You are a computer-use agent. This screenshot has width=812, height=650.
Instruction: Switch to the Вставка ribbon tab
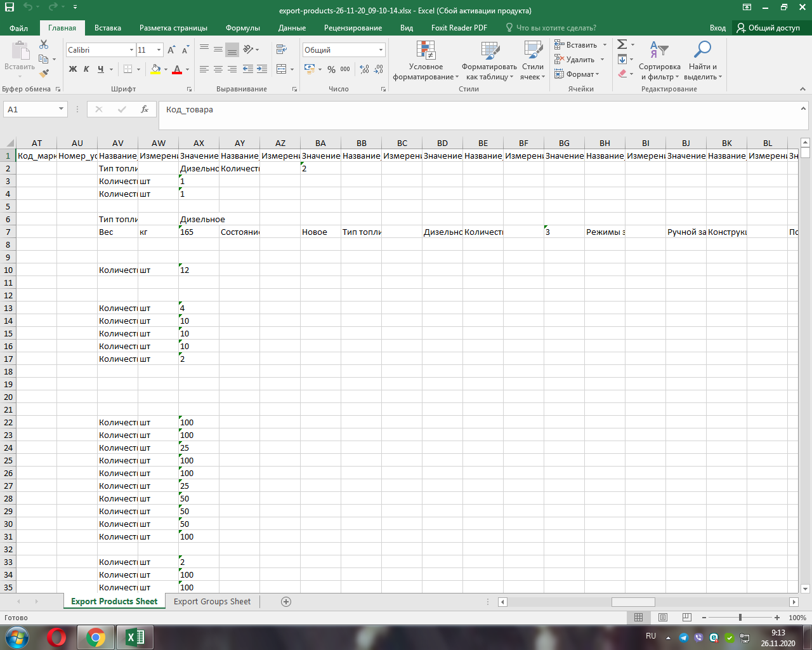108,28
